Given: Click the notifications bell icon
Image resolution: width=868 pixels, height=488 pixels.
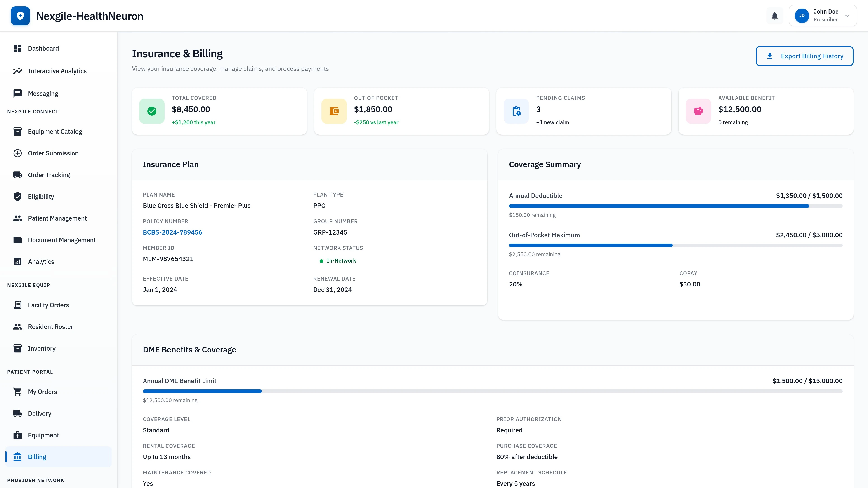Looking at the screenshot, I should tap(775, 16).
